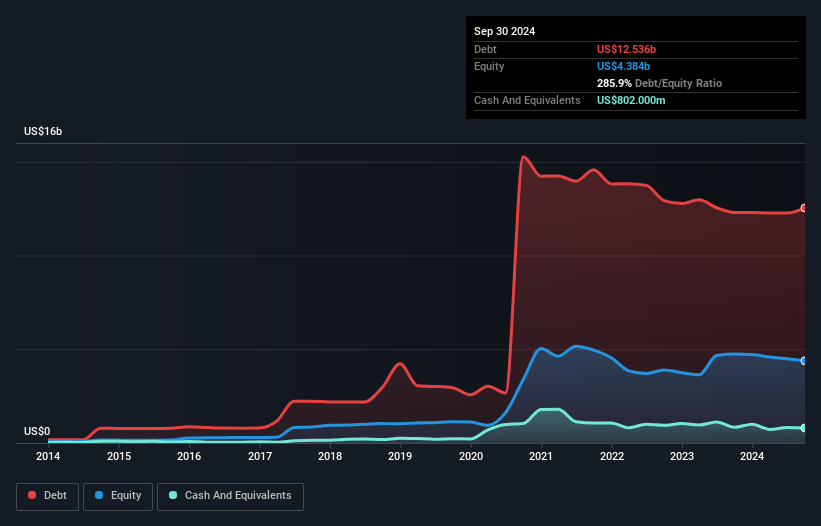Click the 2019 x-axis label
The image size is (821, 526).
click(400, 456)
